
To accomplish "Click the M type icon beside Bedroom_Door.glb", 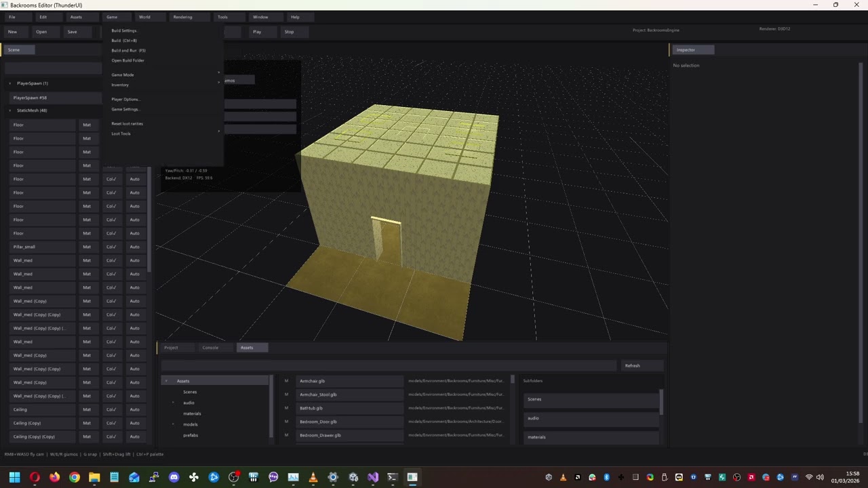I will [x=286, y=422].
